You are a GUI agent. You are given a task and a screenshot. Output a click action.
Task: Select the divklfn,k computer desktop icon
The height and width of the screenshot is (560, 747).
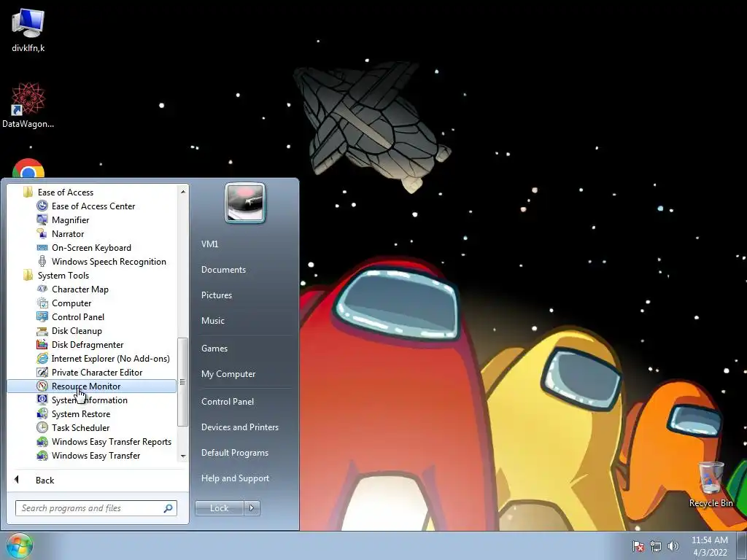click(x=28, y=23)
